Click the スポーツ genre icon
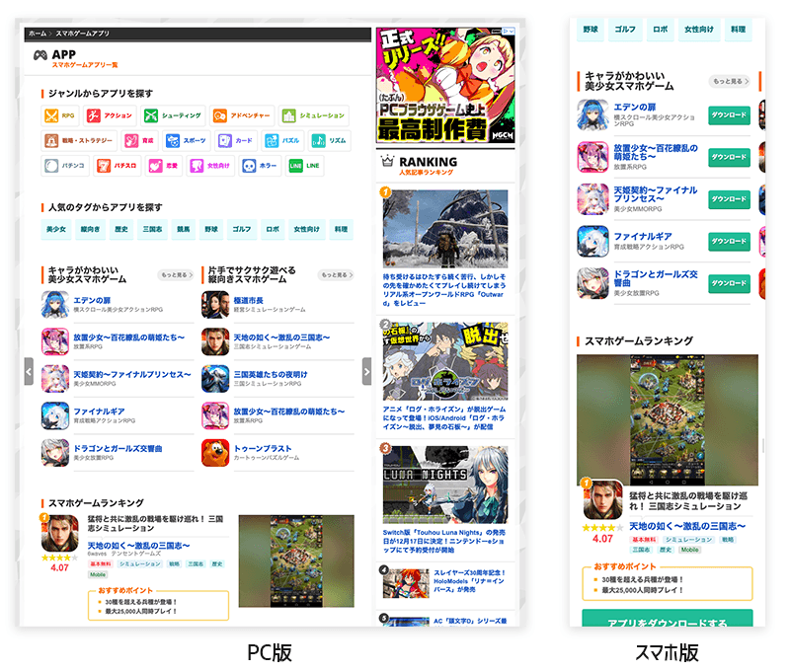790x672 pixels. click(173, 141)
